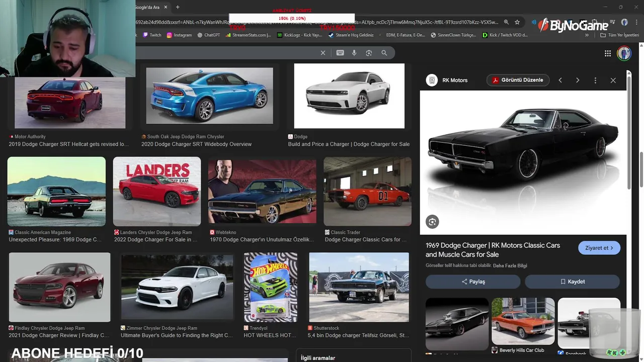The height and width of the screenshot is (362, 644).
Task: Open the browser zoom magnifier icon
Action: pyautogui.click(x=506, y=22)
